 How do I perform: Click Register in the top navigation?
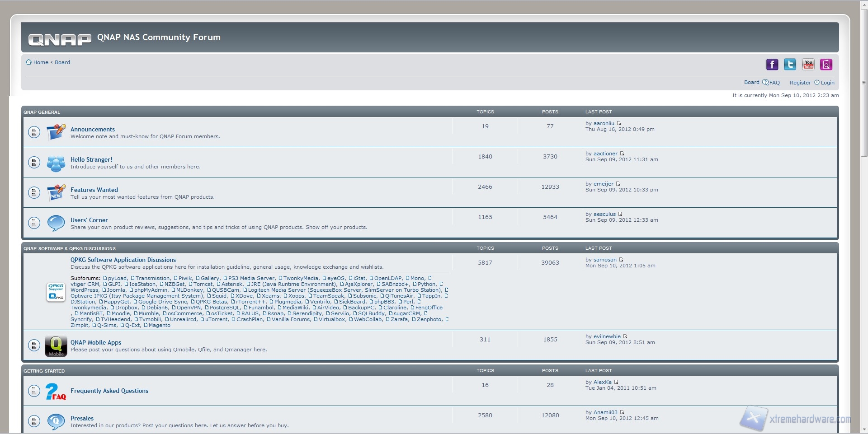800,83
